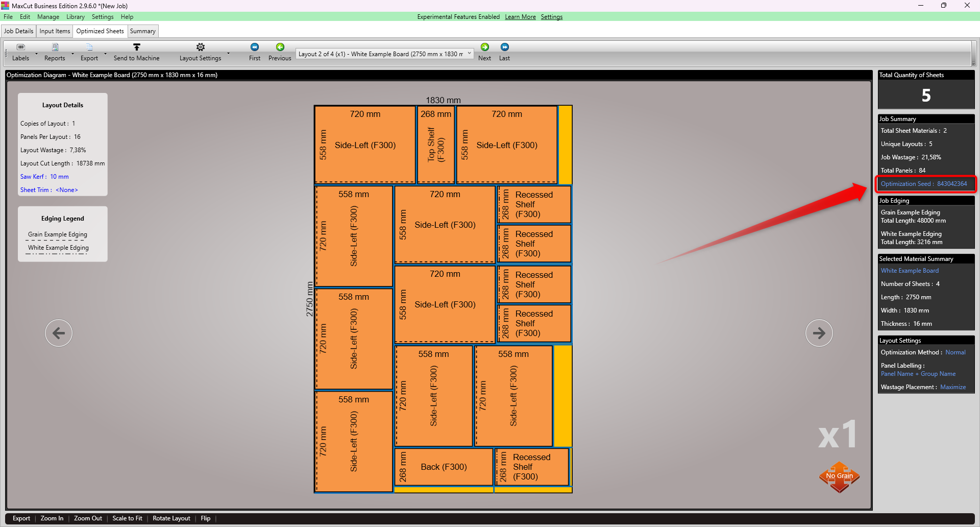Expand the toolbar Export dropdown arrow
Viewport: 980px width, 527px height.
click(x=105, y=54)
